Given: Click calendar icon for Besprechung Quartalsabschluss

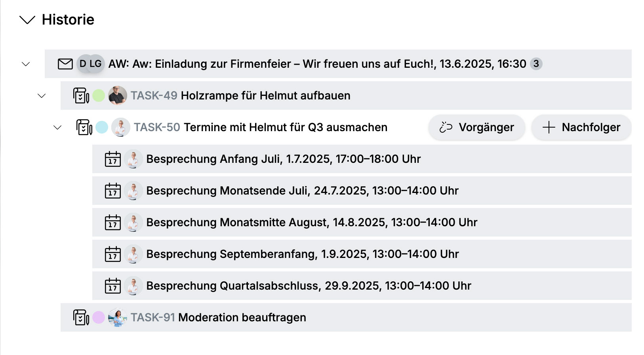Looking at the screenshot, I should click(x=112, y=286).
